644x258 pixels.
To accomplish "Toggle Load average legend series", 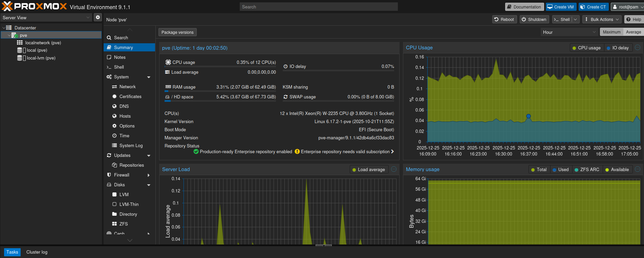I will coord(368,169).
